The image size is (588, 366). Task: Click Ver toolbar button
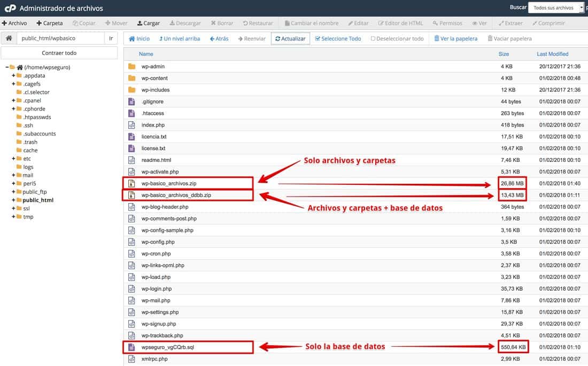479,24
